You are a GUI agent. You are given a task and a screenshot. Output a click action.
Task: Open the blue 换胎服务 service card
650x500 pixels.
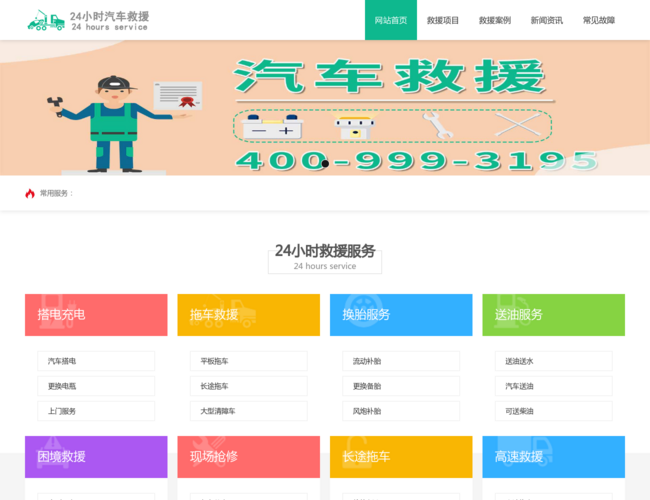401,315
